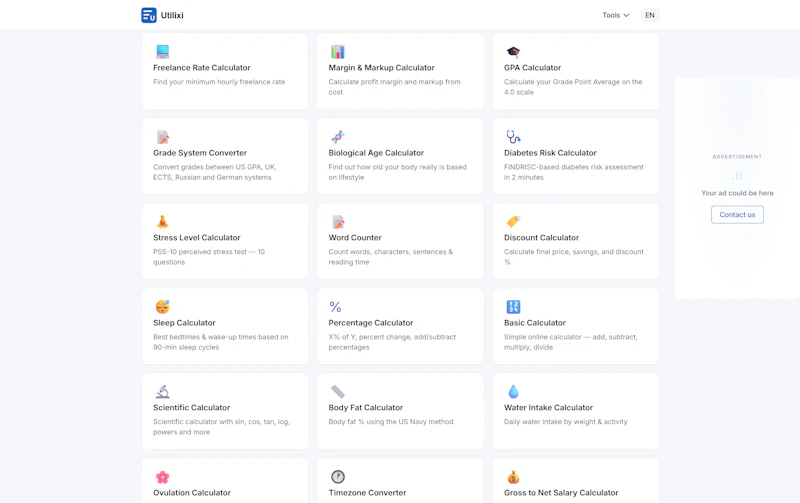Image resolution: width=800 pixels, height=503 pixels.
Task: Open the Basic Calculator title
Action: [x=535, y=323]
